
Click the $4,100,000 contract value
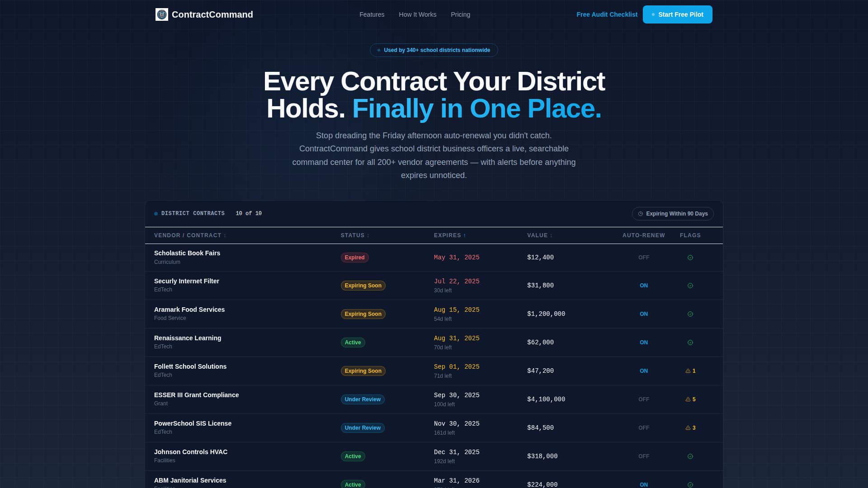[x=546, y=399]
